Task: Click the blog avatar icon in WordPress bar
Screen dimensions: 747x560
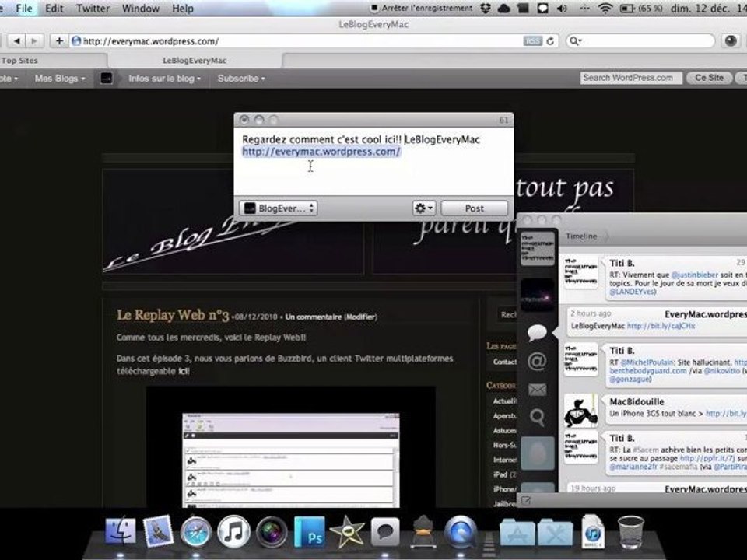Action: (107, 78)
